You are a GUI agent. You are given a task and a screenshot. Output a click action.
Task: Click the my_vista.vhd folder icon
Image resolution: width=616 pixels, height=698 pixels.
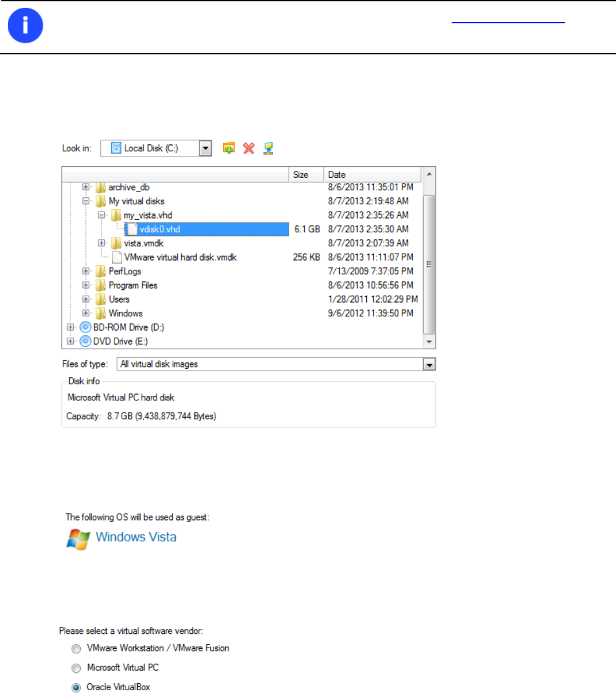click(116, 215)
